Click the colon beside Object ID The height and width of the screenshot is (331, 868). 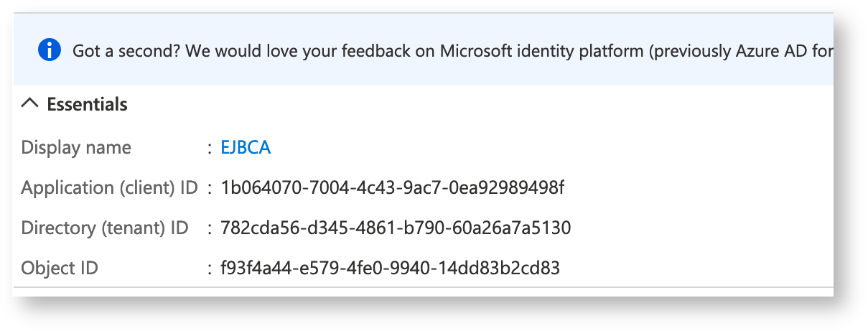coord(209,269)
